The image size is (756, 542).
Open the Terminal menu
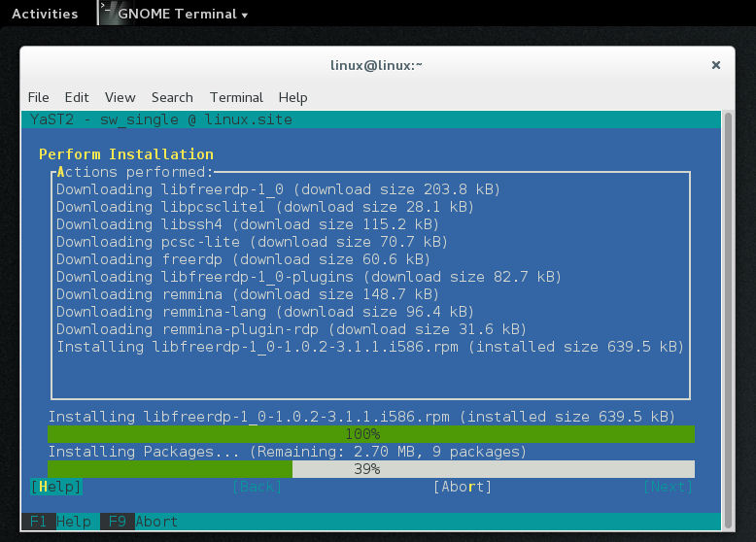[236, 97]
